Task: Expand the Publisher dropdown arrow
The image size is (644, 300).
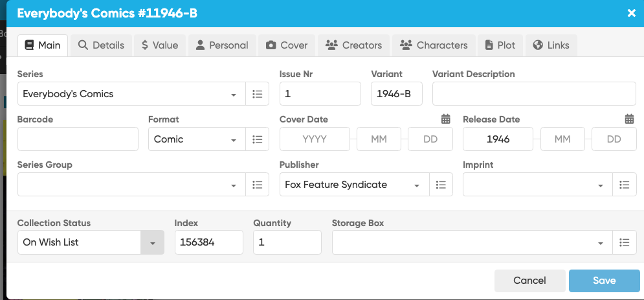Action: (417, 185)
